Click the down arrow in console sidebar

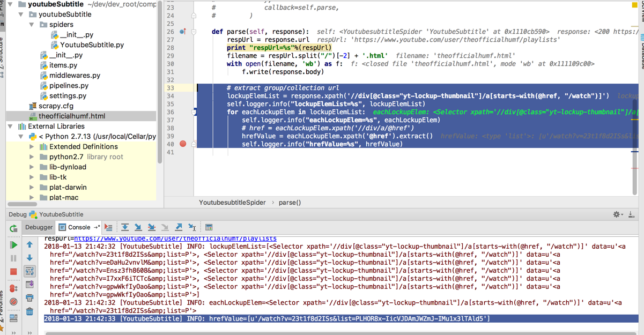29,258
